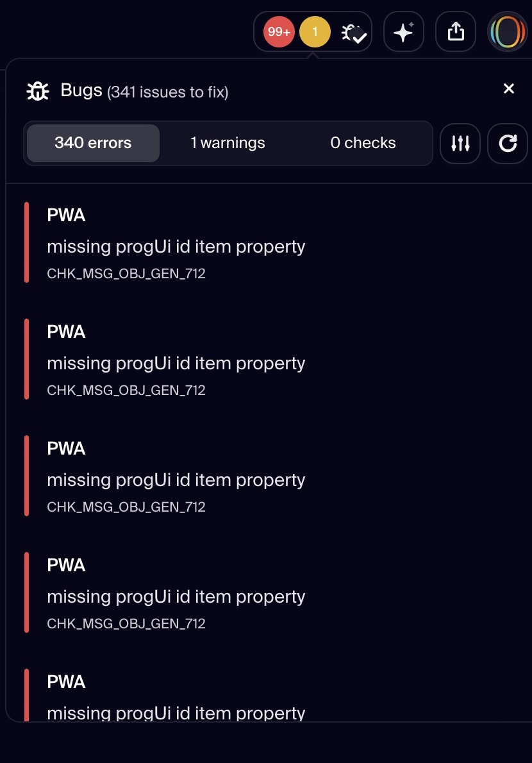532x763 pixels.
Task: Click the bug icon beside Bugs heading
Action: point(38,92)
